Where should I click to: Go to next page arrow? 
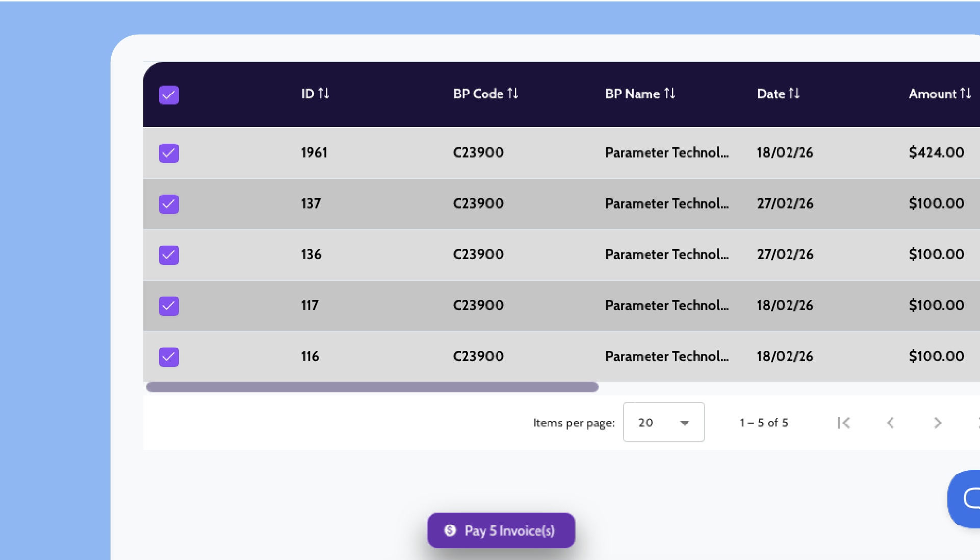coord(937,422)
